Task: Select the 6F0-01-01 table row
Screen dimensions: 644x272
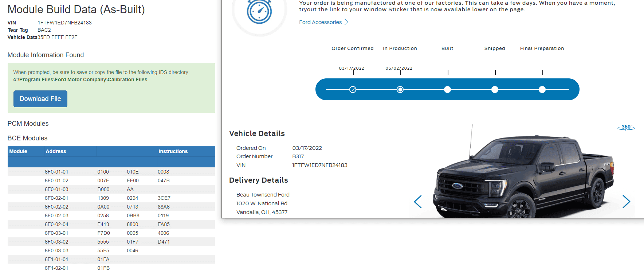Action: pos(111,172)
